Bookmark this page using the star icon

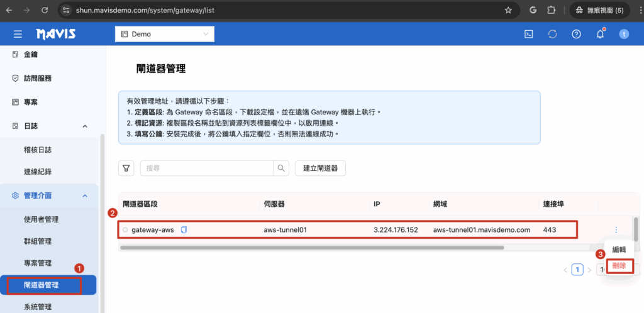pos(508,11)
